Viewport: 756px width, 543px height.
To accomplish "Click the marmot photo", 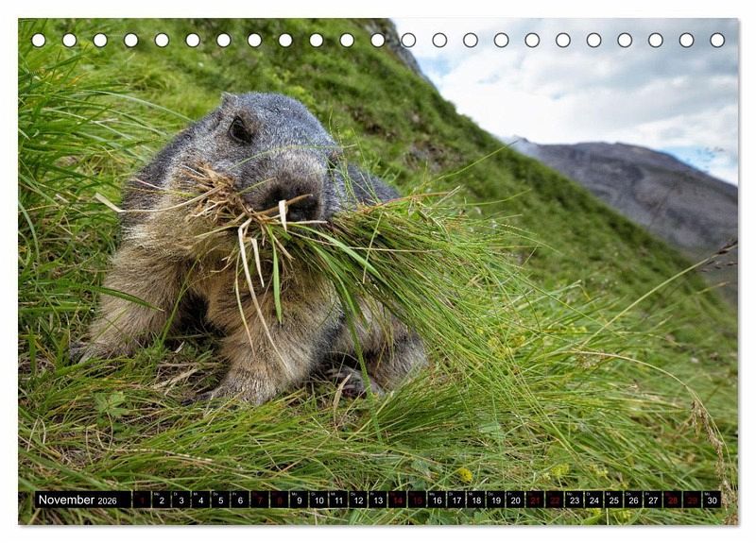I will click(378, 271).
